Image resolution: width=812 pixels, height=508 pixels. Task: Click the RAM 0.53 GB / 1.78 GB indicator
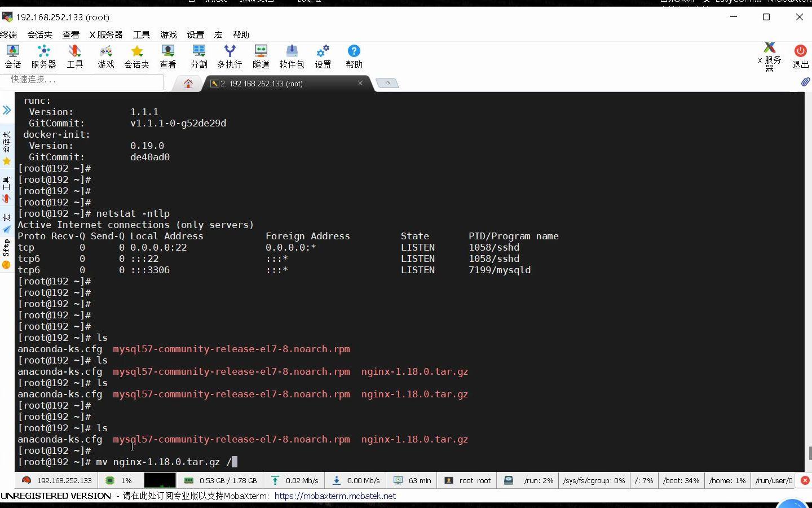point(220,480)
